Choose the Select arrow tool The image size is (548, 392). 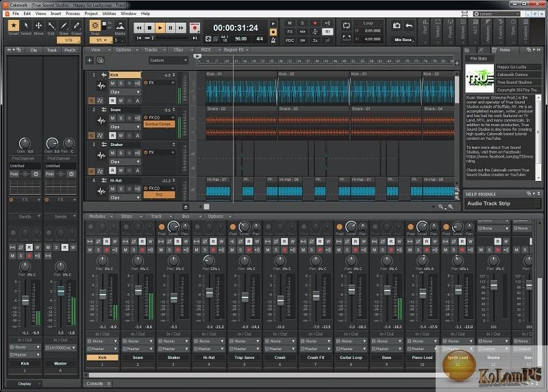point(26,25)
